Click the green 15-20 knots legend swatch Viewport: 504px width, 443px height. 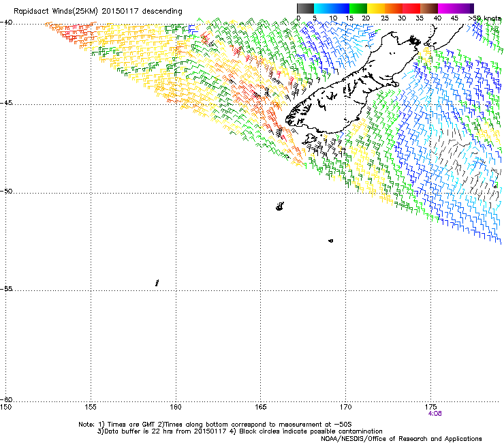[358, 8]
